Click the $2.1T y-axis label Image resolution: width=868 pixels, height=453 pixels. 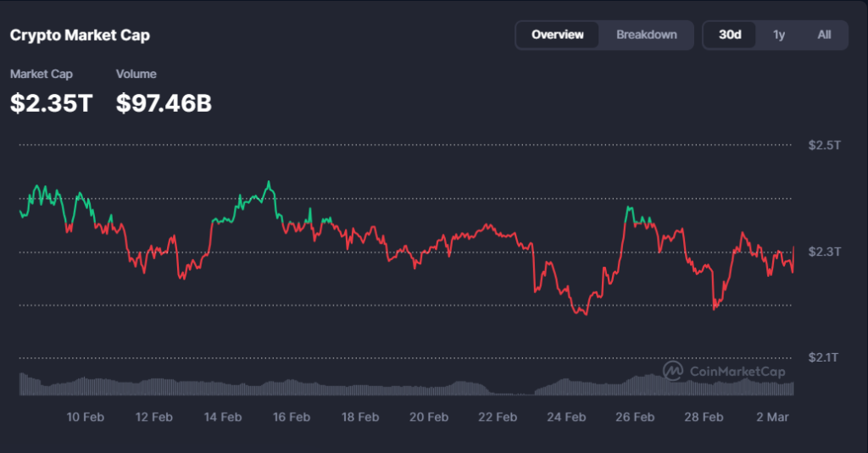point(824,357)
